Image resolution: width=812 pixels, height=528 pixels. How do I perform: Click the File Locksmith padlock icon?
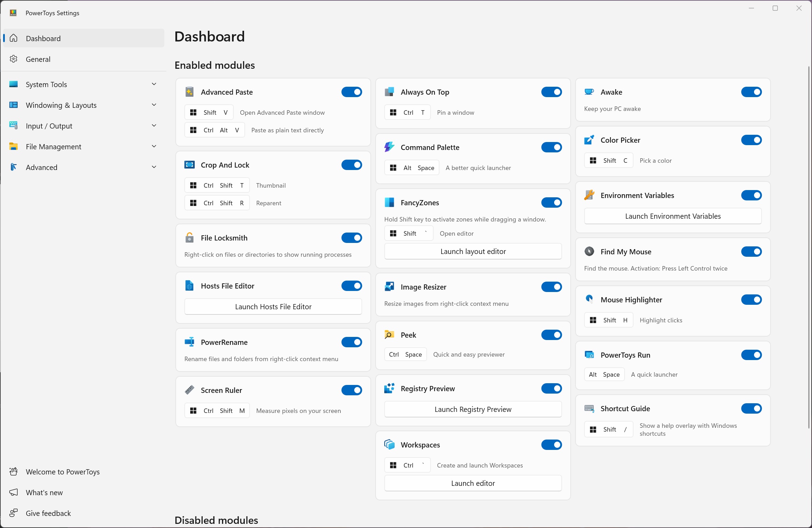coord(190,238)
